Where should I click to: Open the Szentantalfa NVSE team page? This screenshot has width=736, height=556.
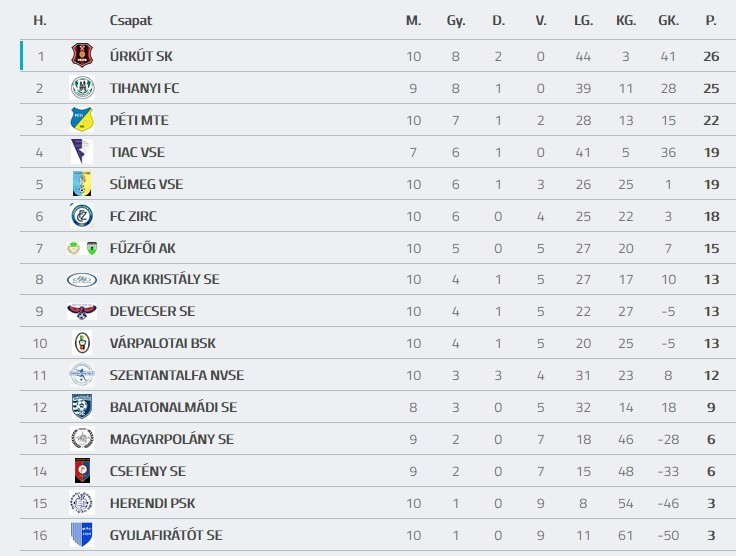176,375
